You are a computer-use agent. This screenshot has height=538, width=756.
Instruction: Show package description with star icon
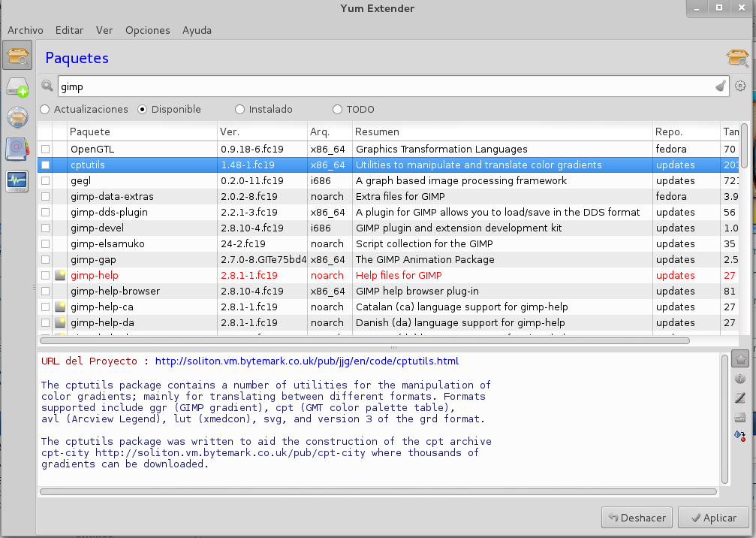click(740, 359)
